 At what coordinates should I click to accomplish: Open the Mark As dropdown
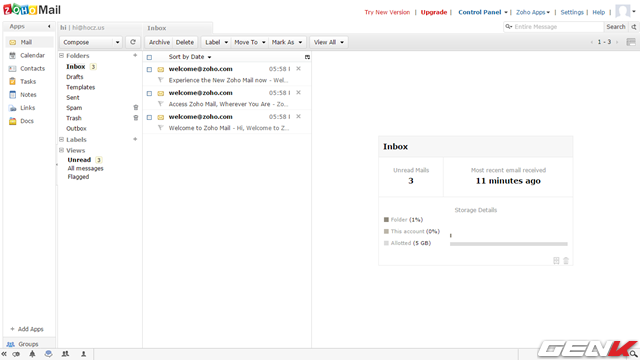click(287, 42)
